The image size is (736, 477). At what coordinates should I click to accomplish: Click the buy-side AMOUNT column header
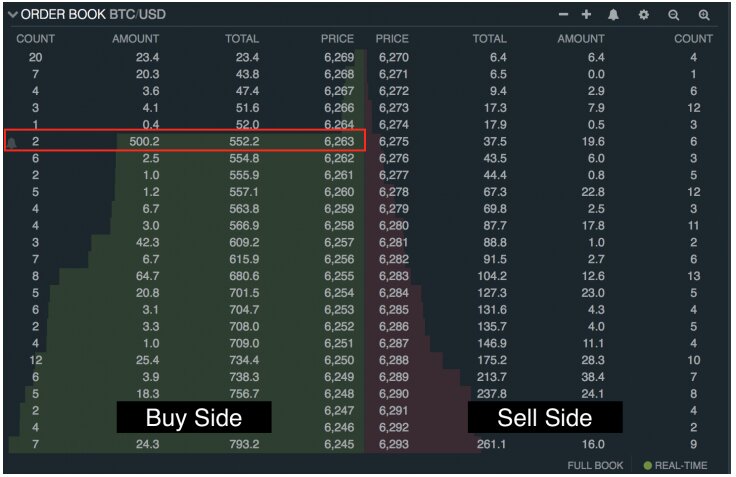tap(136, 39)
